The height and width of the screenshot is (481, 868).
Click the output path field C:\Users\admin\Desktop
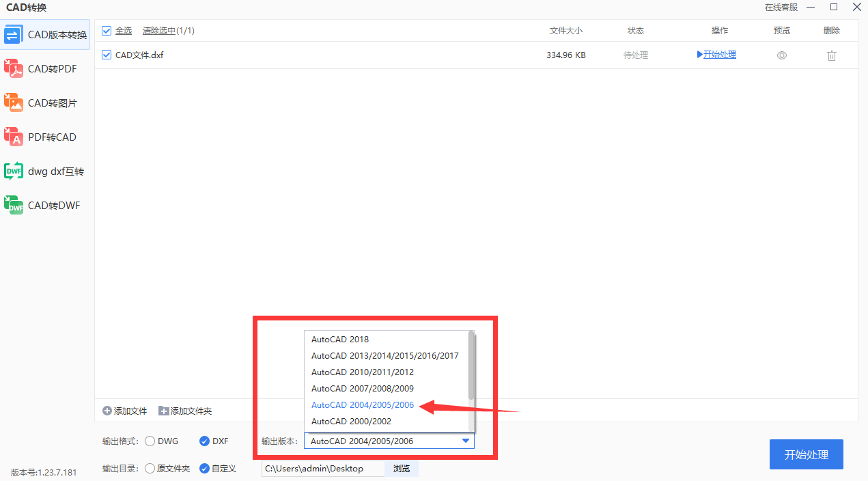pyautogui.click(x=323, y=469)
